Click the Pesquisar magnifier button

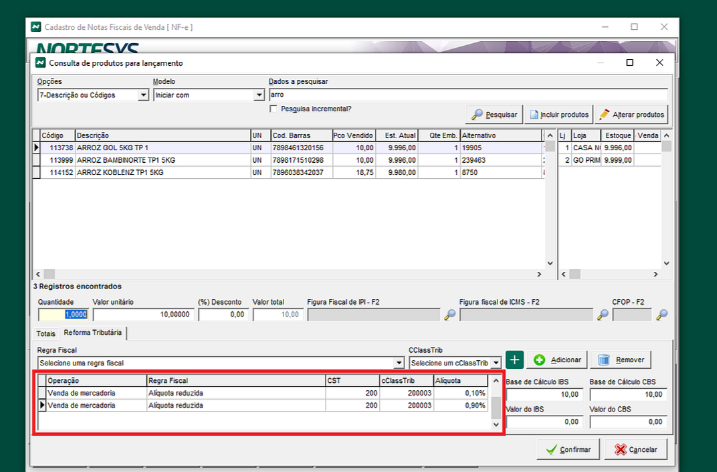point(496,115)
